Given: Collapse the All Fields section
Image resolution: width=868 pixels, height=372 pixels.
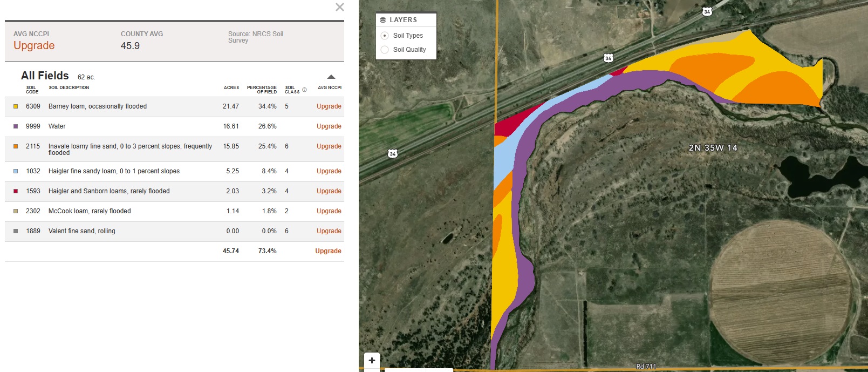Looking at the screenshot, I should point(331,77).
